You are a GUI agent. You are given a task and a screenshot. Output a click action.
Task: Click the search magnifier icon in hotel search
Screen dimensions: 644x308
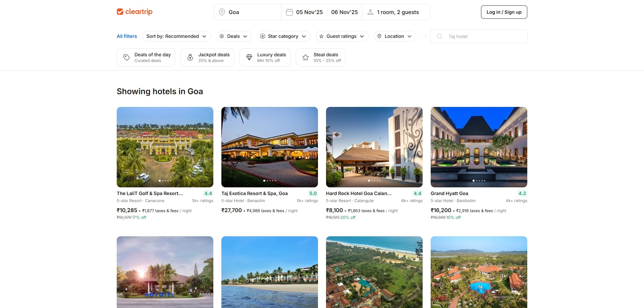439,36
